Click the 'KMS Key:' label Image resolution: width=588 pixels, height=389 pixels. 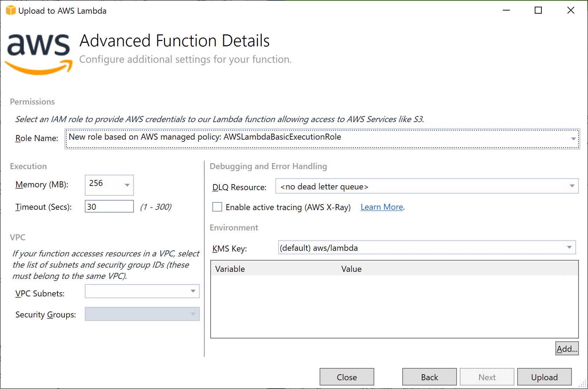(x=230, y=249)
